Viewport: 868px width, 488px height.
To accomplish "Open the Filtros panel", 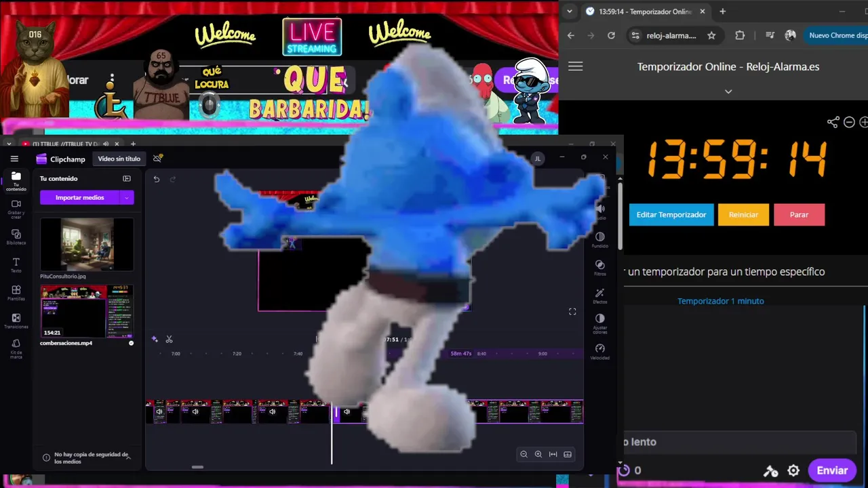I will click(599, 268).
